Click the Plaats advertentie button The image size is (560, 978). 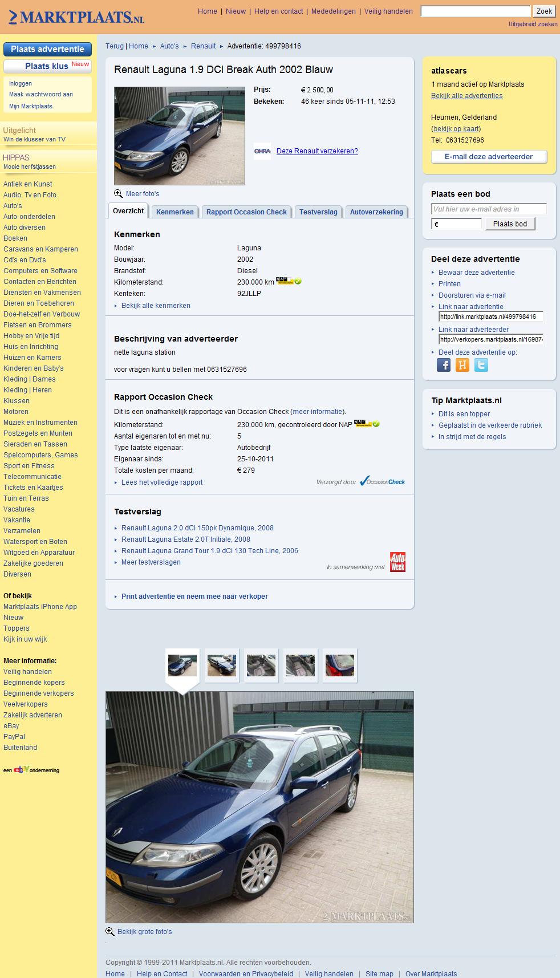pyautogui.click(x=47, y=49)
